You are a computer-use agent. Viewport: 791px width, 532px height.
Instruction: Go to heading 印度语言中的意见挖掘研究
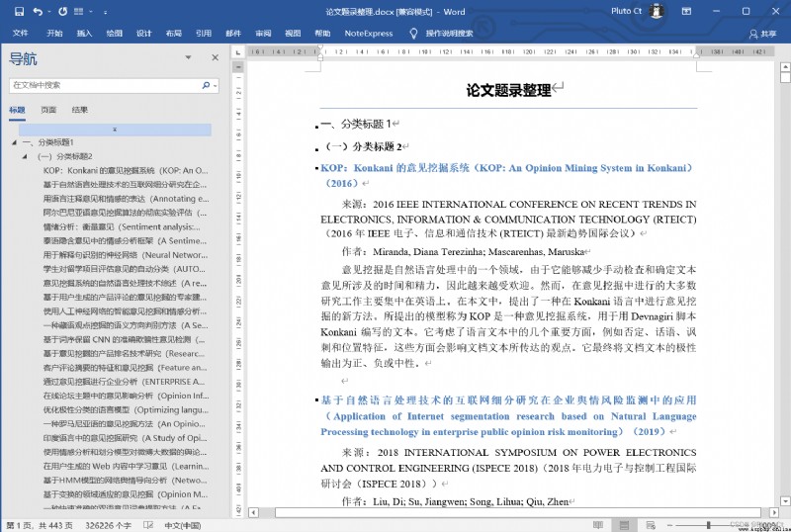pyautogui.click(x=126, y=438)
